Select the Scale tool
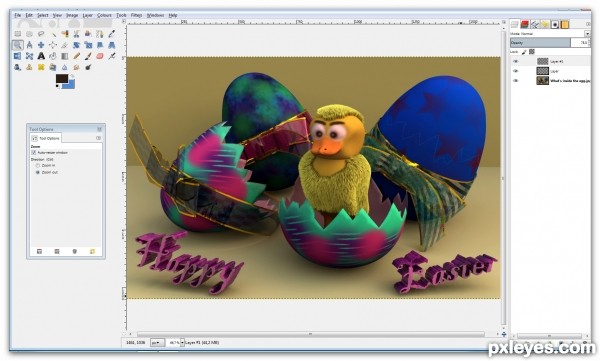Viewport: 600px width, 361px height. point(88,45)
